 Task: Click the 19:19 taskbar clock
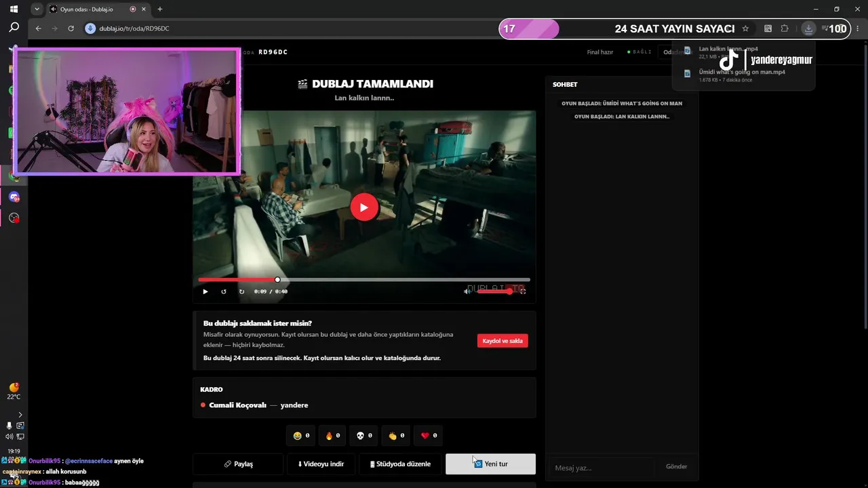click(x=14, y=451)
